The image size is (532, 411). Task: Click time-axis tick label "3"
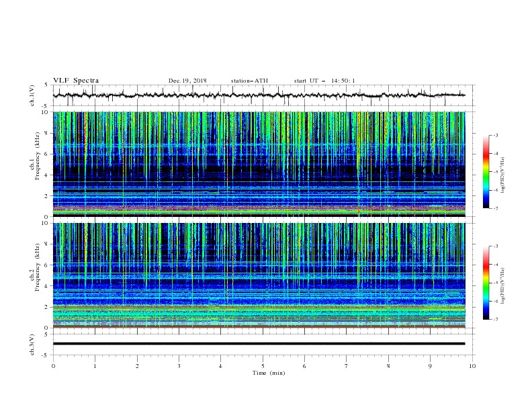pyautogui.click(x=179, y=366)
